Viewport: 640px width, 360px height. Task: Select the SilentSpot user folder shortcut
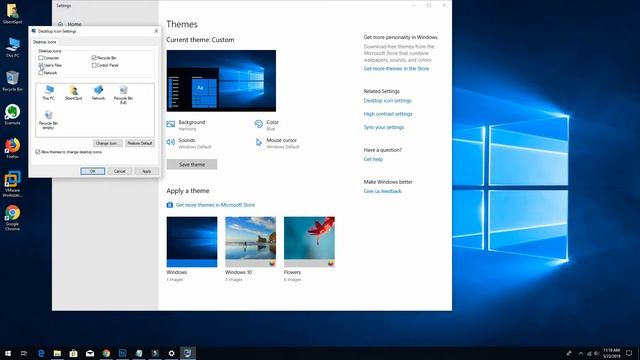[x=13, y=13]
